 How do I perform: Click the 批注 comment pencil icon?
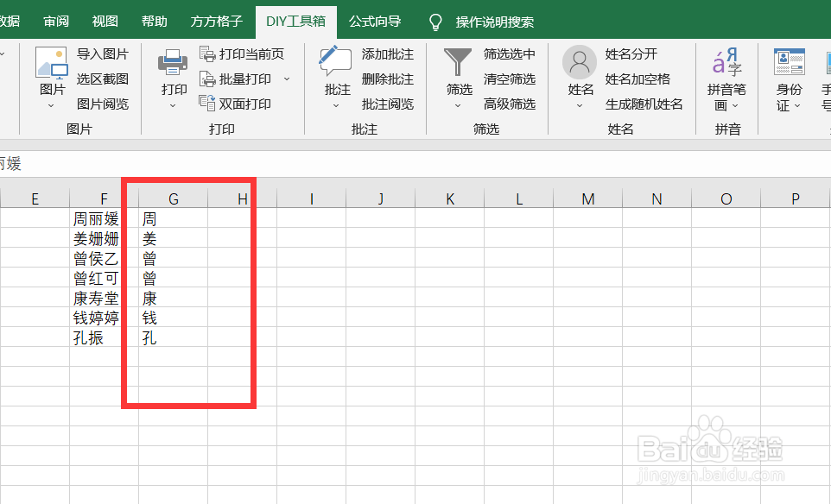click(x=335, y=61)
